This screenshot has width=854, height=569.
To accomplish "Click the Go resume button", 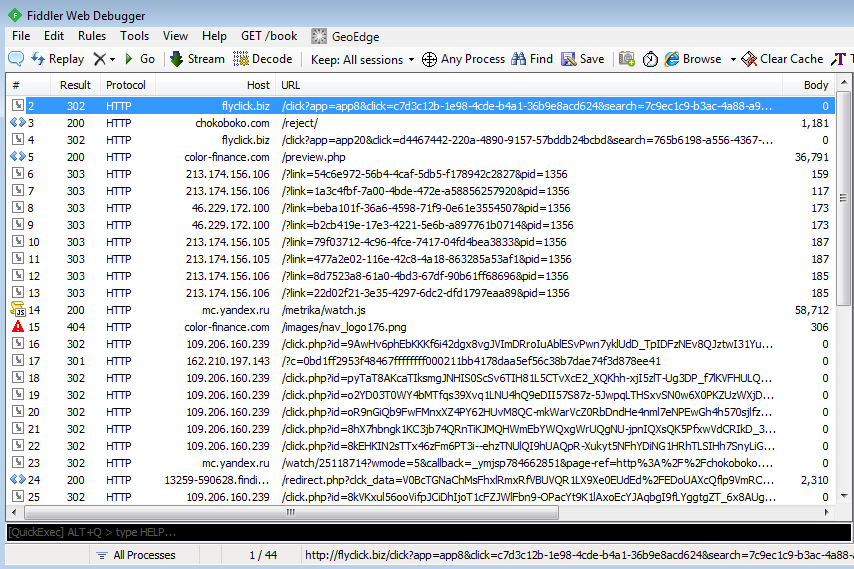I will [139, 59].
